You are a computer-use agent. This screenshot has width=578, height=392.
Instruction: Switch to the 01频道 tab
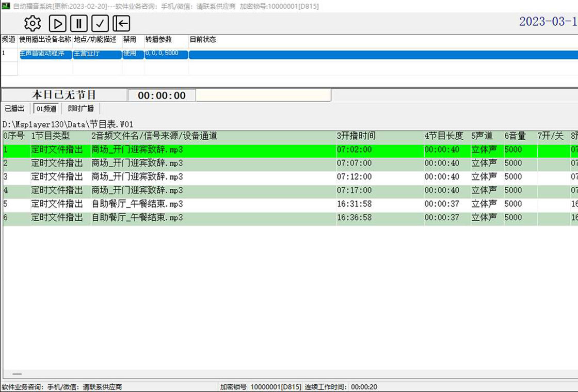[46, 109]
